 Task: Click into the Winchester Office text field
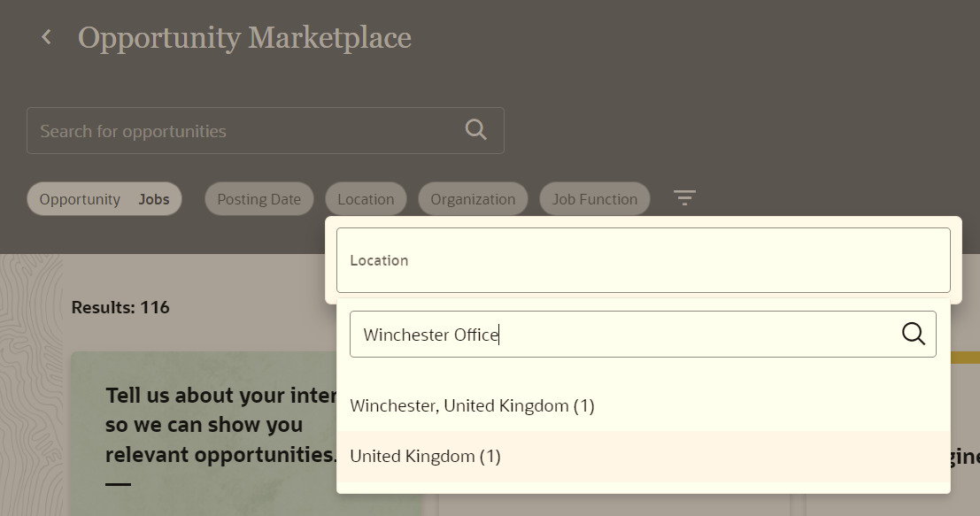coord(625,335)
